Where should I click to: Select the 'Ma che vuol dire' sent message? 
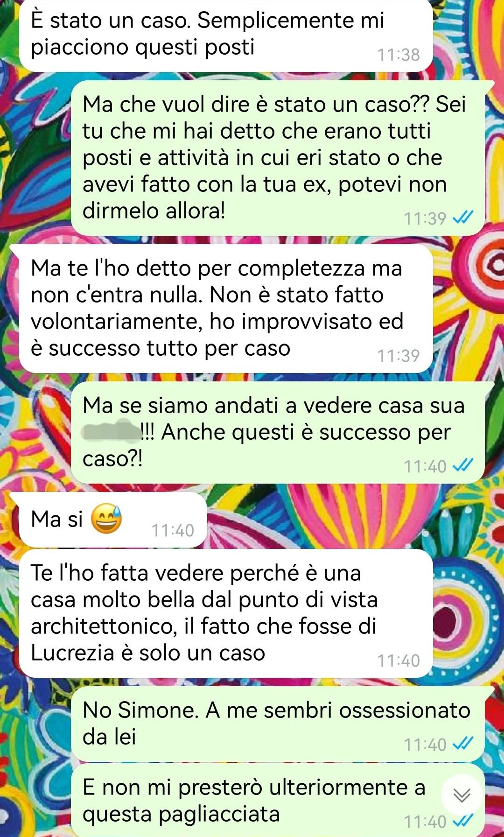click(278, 158)
